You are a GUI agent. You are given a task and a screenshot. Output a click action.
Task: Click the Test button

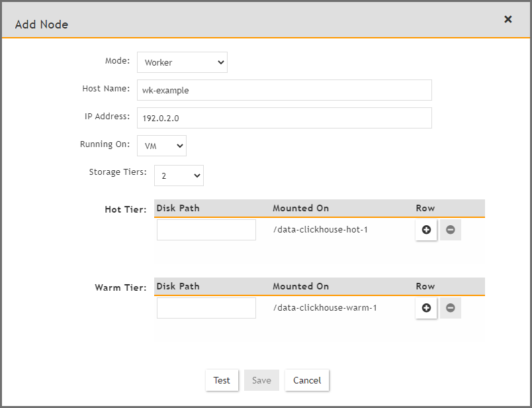pos(222,380)
